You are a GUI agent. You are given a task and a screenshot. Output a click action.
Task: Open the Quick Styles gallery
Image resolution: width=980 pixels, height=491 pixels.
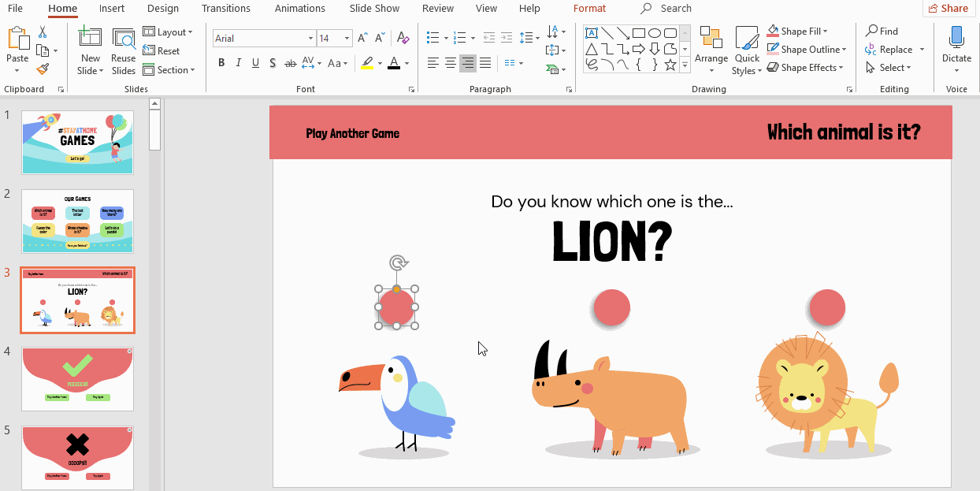(747, 51)
